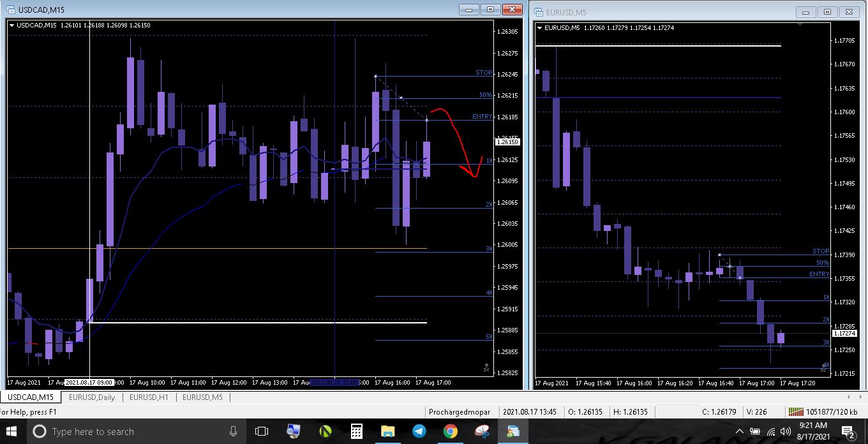Click the skull icon in USDCAD chart corner
The image size is (868, 444).
point(486,367)
